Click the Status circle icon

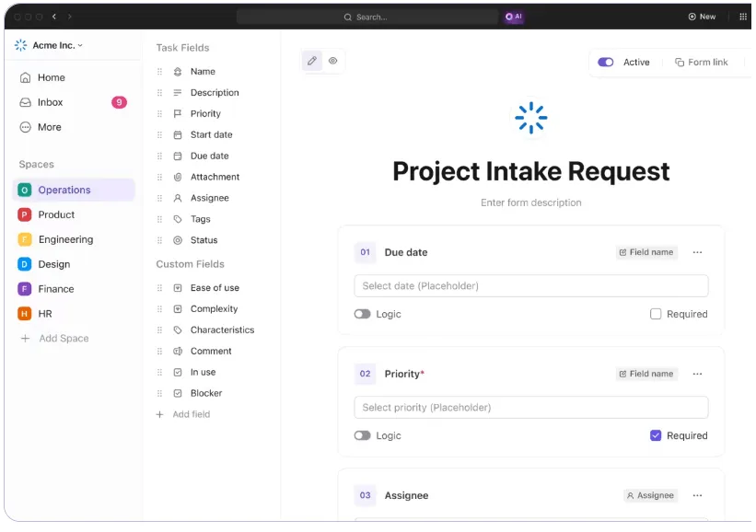[178, 240]
